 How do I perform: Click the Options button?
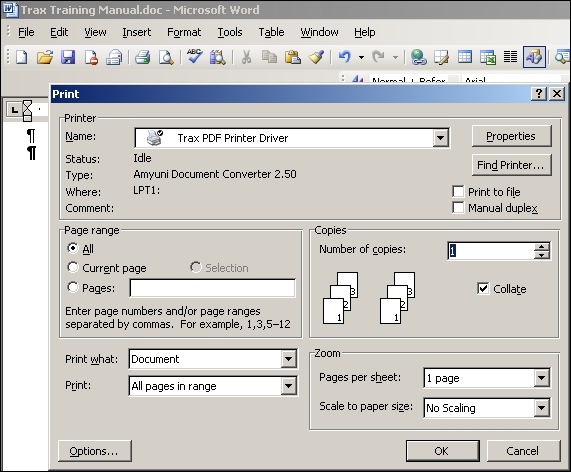tap(94, 451)
